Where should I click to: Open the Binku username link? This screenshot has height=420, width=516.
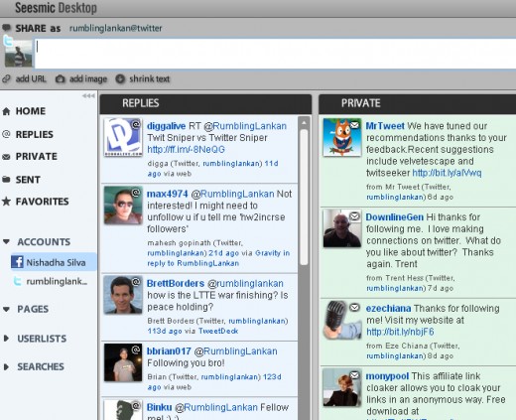[x=159, y=407]
